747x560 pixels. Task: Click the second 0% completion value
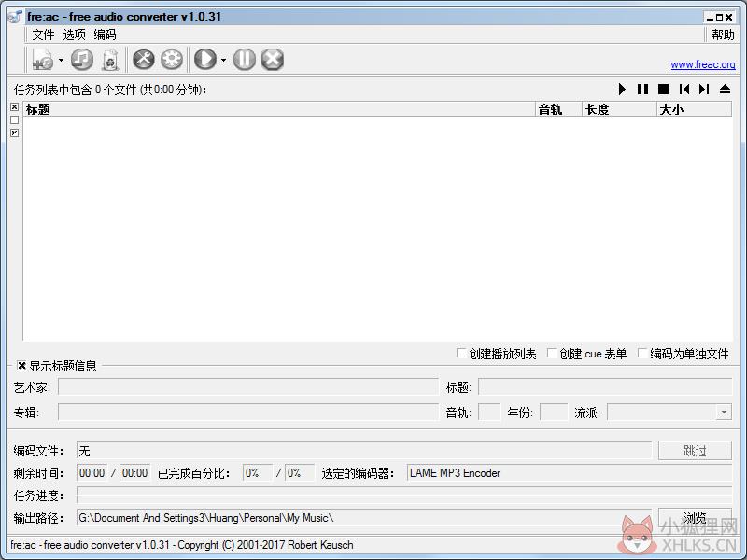coord(299,473)
